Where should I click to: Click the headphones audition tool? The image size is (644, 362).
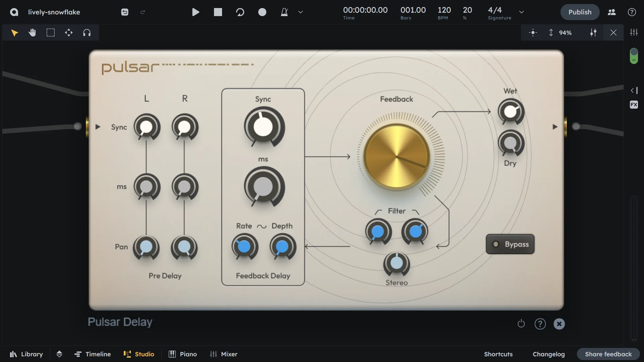click(x=87, y=33)
